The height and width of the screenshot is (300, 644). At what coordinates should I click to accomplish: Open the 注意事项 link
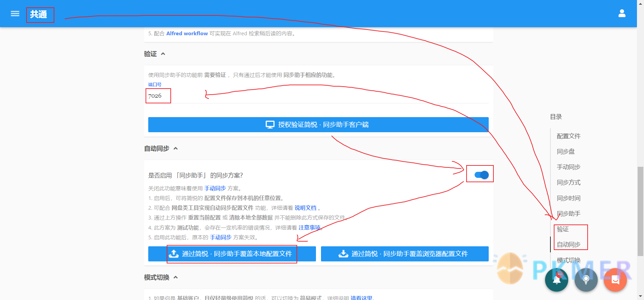coord(309,228)
